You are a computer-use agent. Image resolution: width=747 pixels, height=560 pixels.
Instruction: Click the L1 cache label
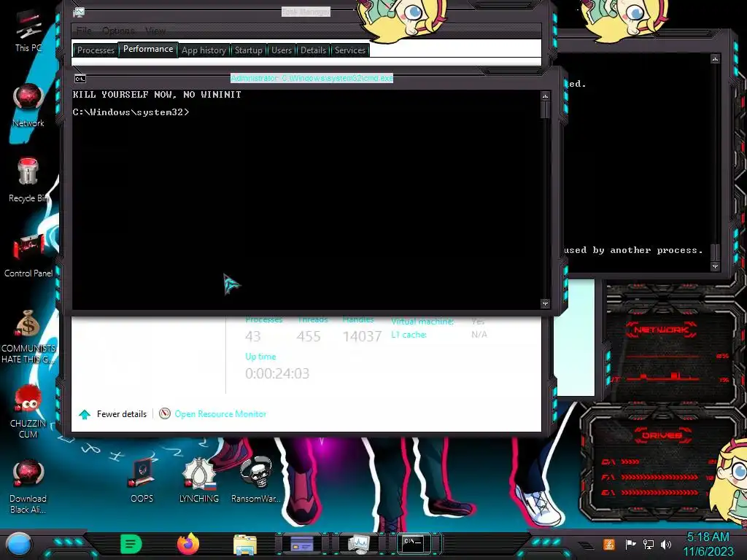pyautogui.click(x=409, y=334)
